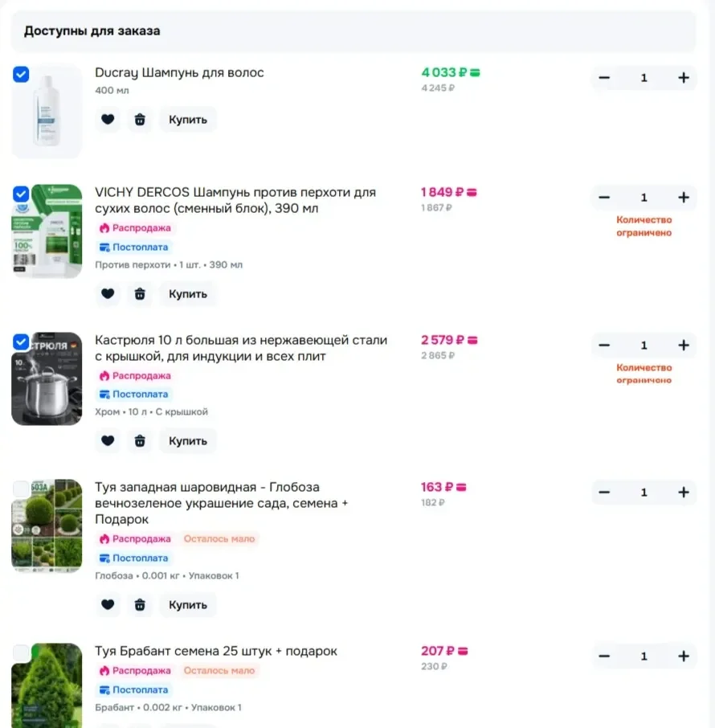
Task: Click Количество ограничено under Кастрюля
Action: click(x=644, y=374)
